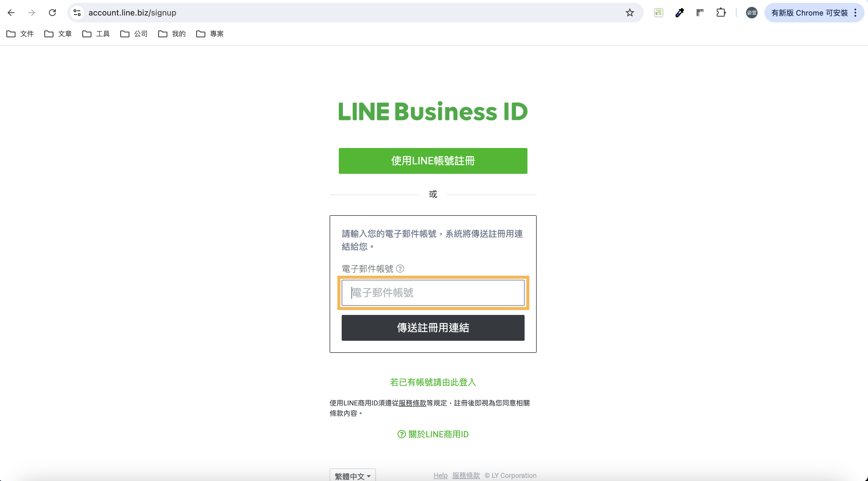
Task: Open the 文件 bookmarks folder
Action: click(x=20, y=34)
